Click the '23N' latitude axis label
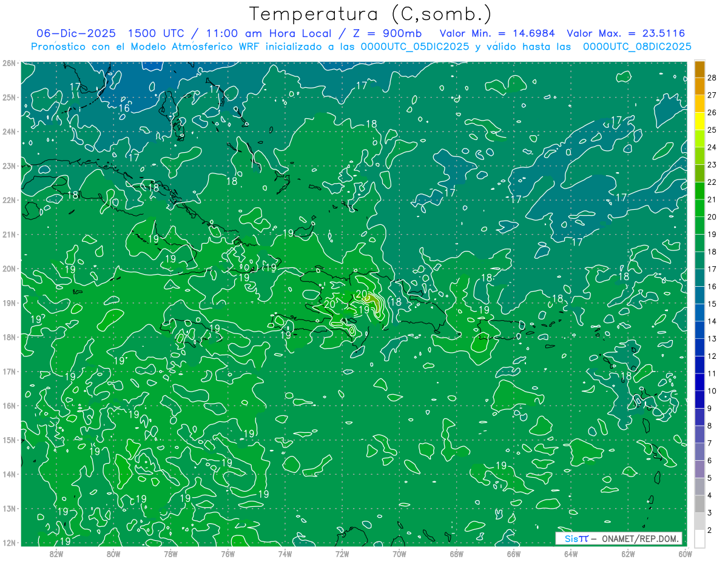 (x=9, y=166)
